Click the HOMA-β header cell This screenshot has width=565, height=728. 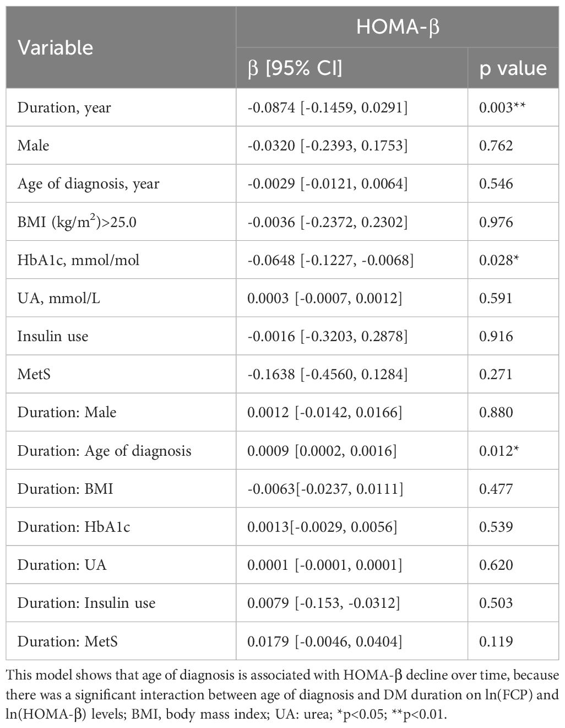[397, 27]
